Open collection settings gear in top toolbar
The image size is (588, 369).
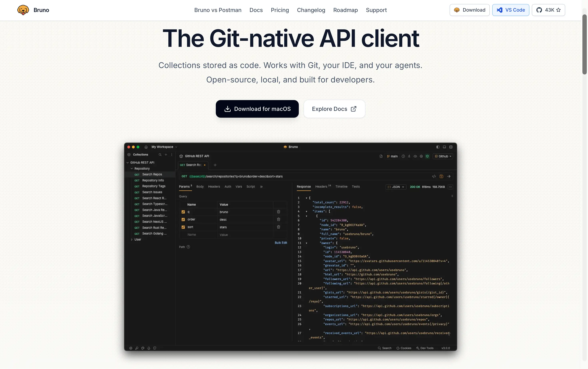pos(421,156)
